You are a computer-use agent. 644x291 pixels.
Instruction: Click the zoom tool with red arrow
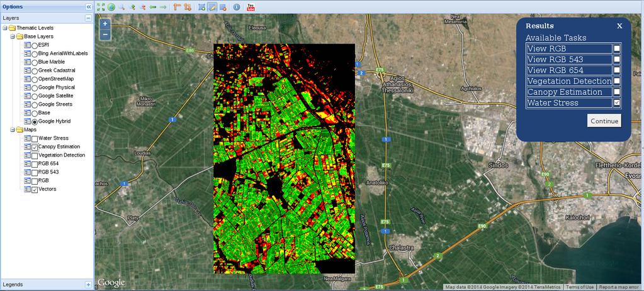(142, 7)
